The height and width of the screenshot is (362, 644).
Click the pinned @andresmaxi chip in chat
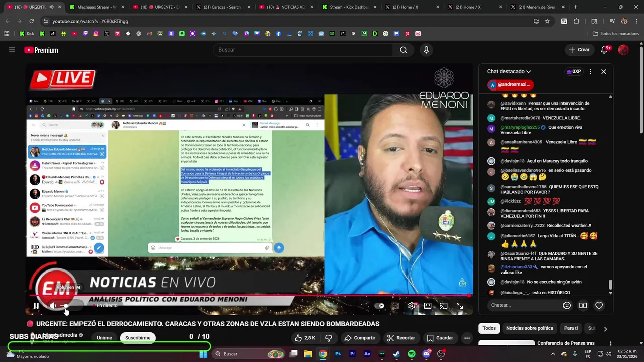tap(510, 85)
